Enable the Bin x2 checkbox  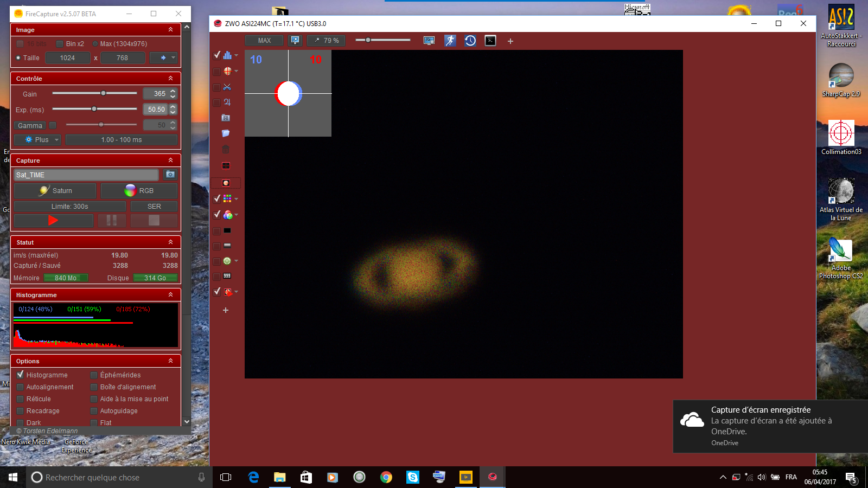(60, 44)
